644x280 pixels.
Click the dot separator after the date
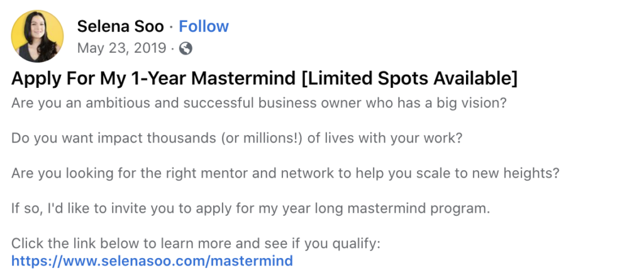(173, 49)
